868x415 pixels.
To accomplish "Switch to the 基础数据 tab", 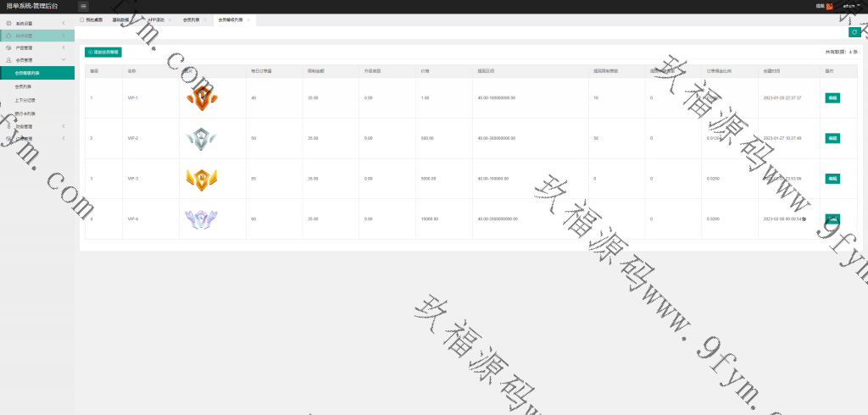I will pos(120,19).
